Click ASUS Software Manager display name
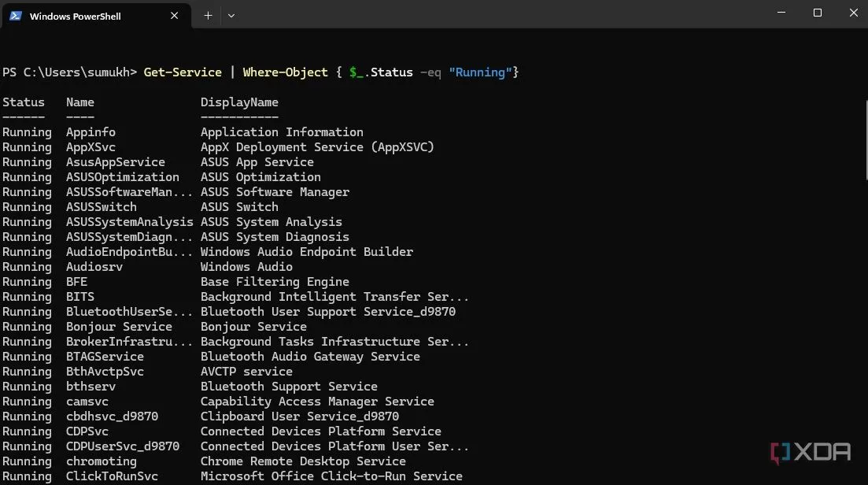Viewport: 868px width, 485px height. 275,192
